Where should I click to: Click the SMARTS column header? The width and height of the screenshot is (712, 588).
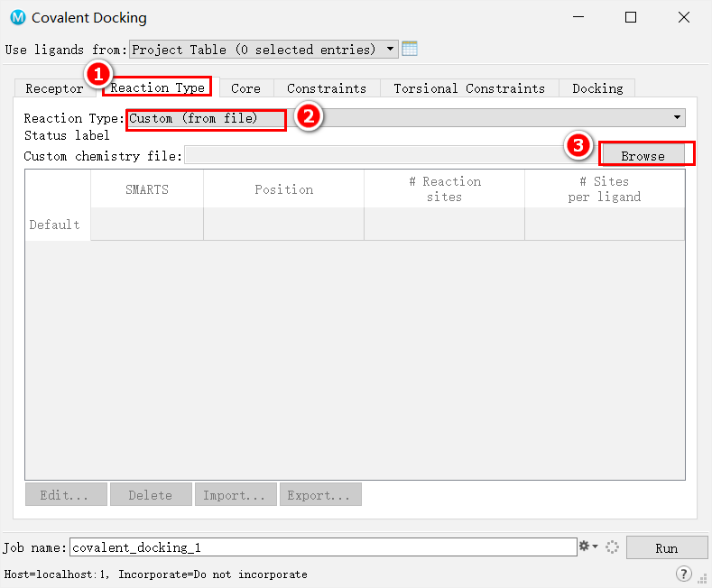[147, 189]
